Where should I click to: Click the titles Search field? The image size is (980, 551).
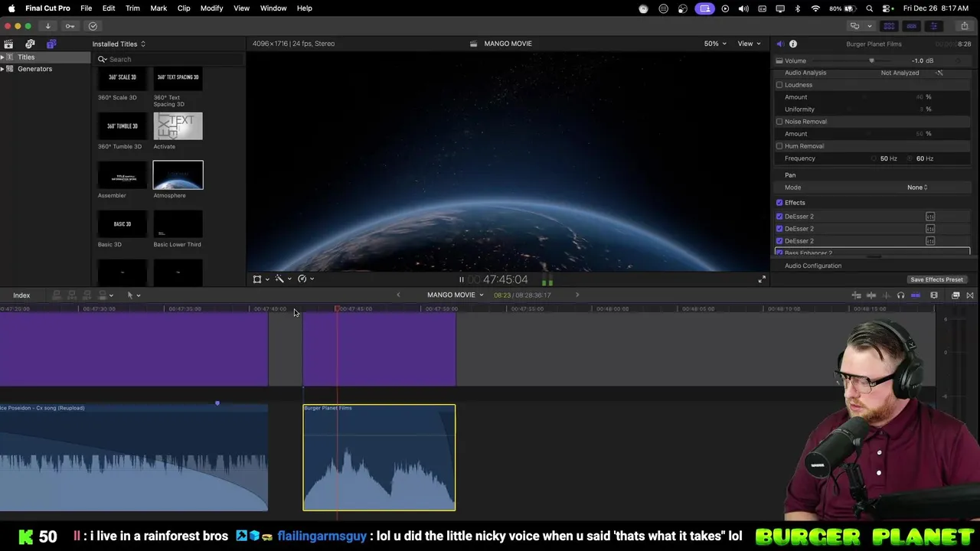tap(169, 59)
